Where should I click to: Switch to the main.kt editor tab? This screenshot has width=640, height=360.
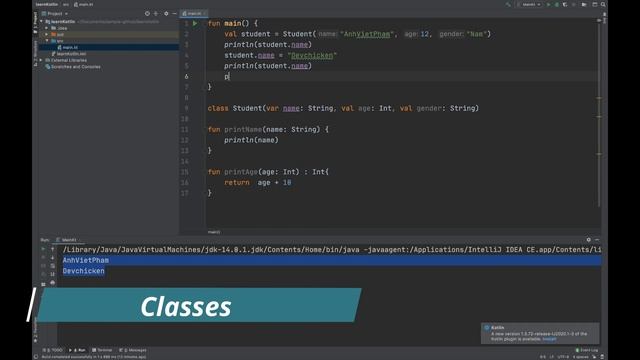[193, 13]
